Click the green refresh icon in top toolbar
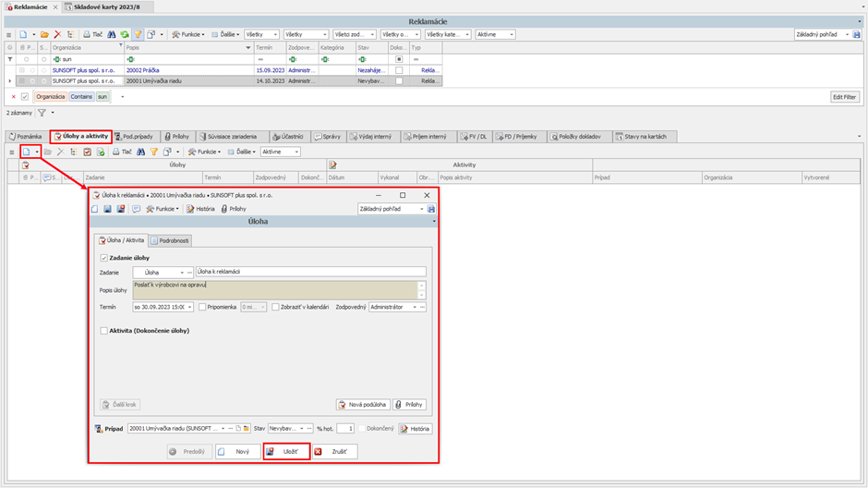 pos(125,35)
